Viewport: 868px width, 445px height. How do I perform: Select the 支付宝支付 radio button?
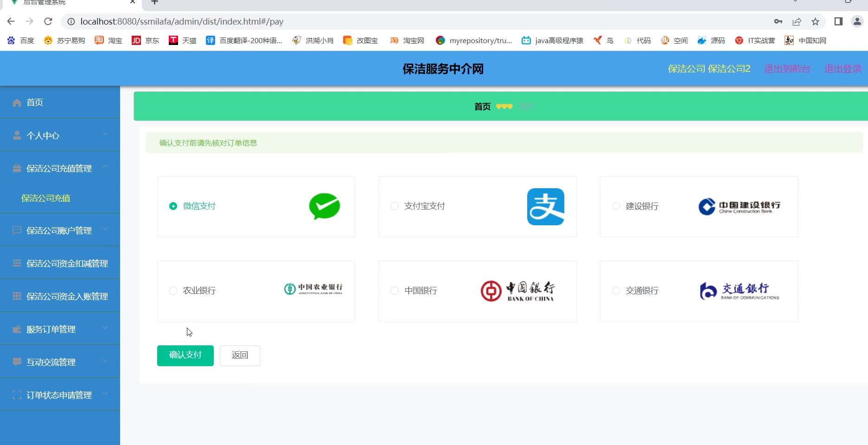tap(395, 206)
